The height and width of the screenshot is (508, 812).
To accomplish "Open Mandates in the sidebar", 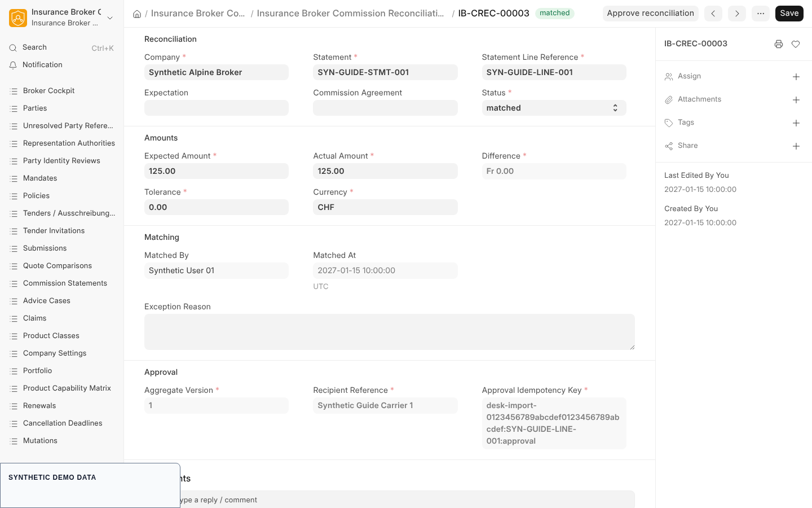I will [x=62, y=178].
